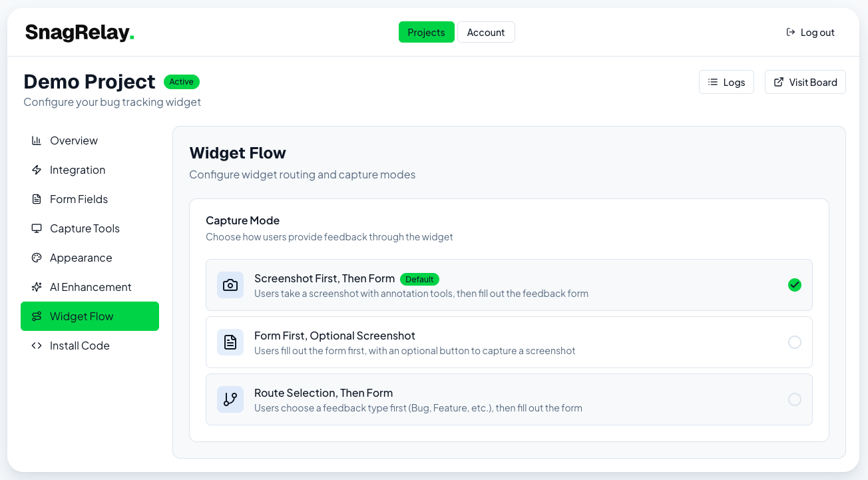Go to Overview in the sidebar
868x480 pixels.
(x=90, y=140)
